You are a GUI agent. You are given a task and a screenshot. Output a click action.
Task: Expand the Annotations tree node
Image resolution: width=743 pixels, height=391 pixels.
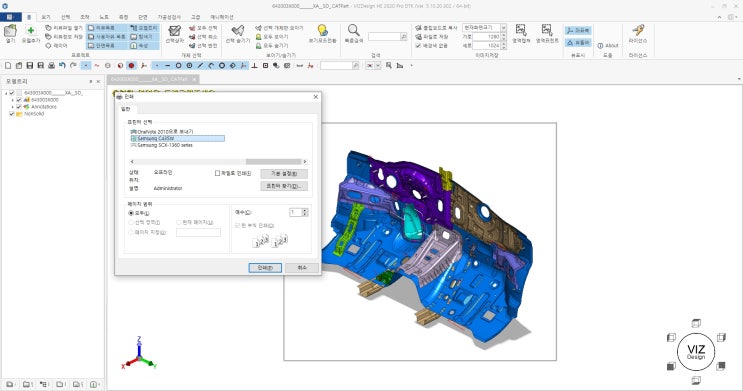pos(13,107)
